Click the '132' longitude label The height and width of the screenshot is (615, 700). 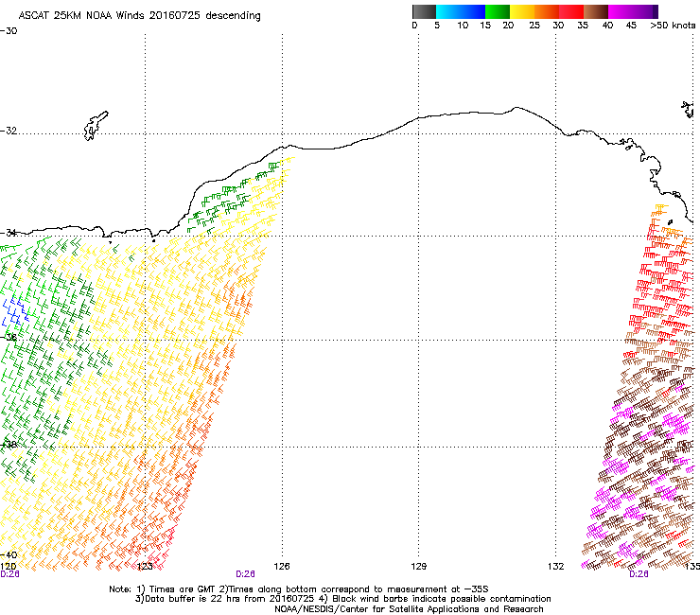tap(556, 567)
